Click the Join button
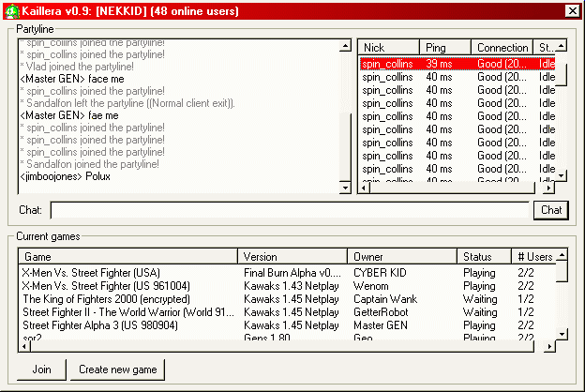Screen dimensions: 585x392 (41, 369)
